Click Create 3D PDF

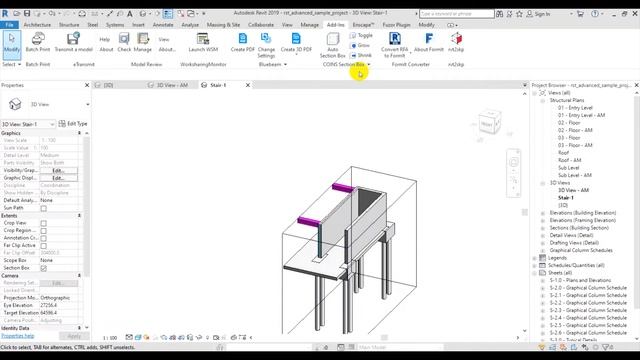click(296, 42)
